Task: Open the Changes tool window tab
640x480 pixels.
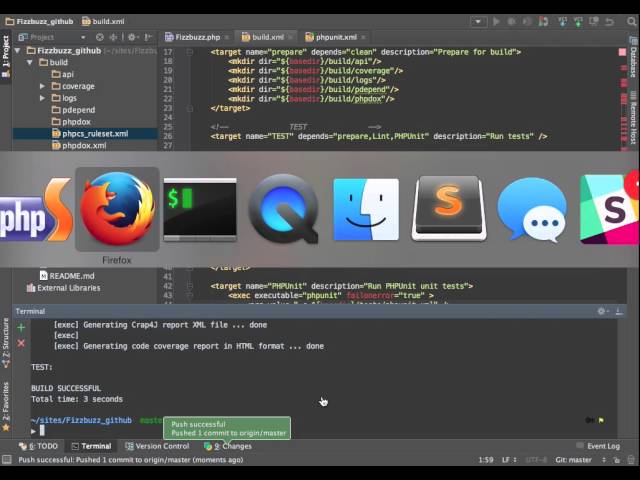Action: pyautogui.click(x=228, y=446)
